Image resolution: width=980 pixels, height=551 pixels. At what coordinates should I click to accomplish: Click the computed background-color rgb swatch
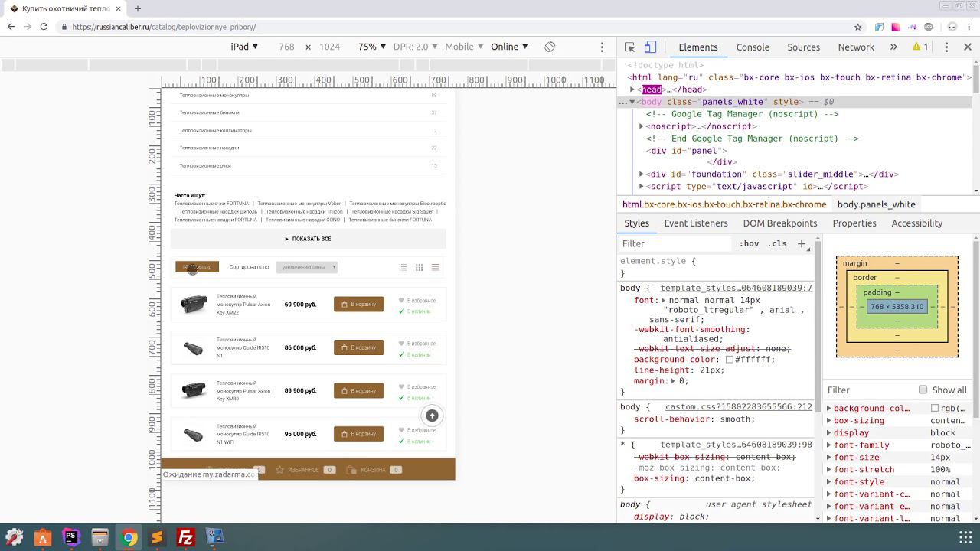935,409
